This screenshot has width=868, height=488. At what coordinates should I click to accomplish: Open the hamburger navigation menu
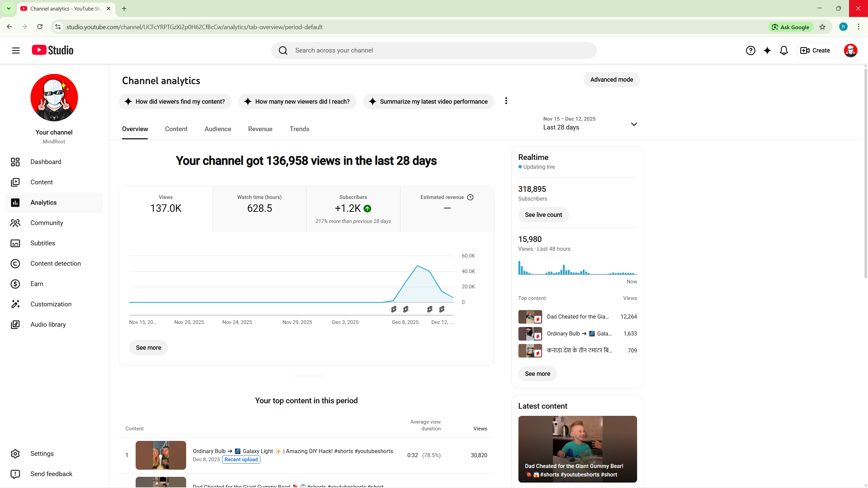pos(16,50)
